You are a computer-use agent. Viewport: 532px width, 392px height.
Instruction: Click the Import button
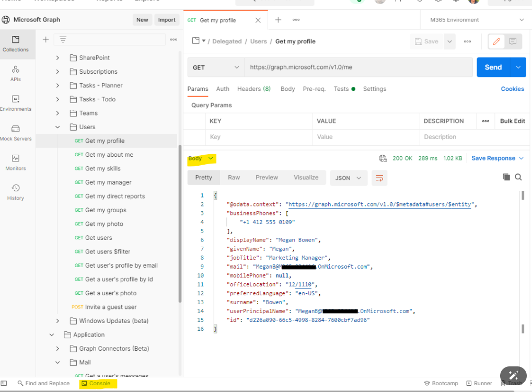[x=167, y=20]
